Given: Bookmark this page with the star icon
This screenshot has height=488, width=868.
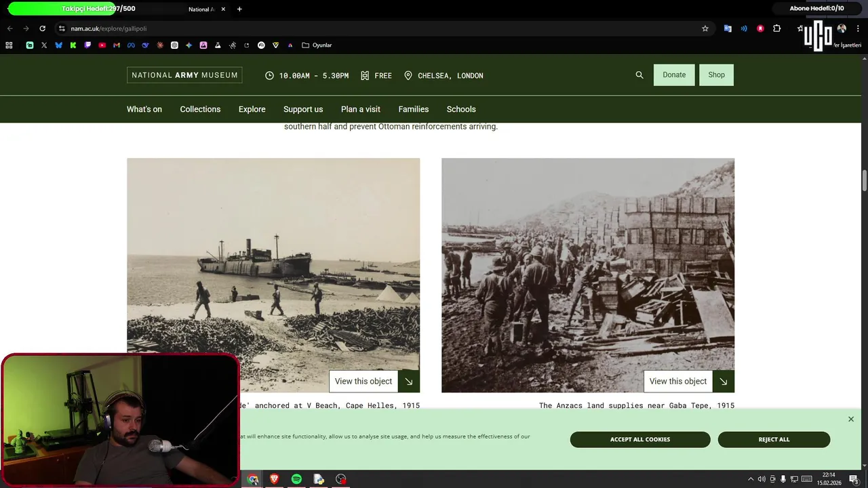Looking at the screenshot, I should [705, 28].
